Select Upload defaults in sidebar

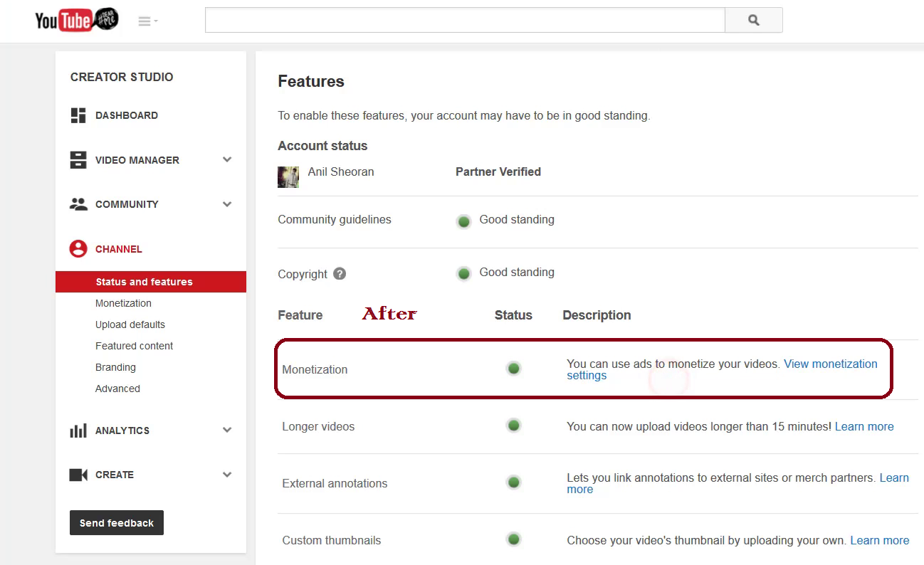click(130, 324)
